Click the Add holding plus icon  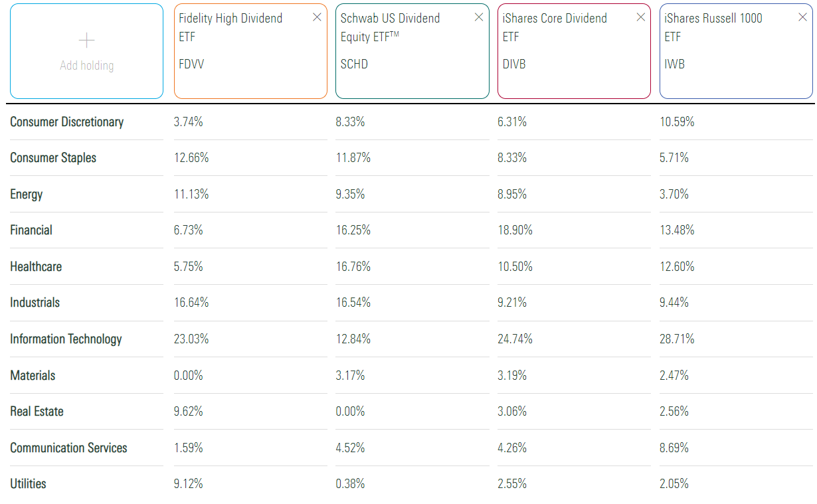click(x=86, y=40)
